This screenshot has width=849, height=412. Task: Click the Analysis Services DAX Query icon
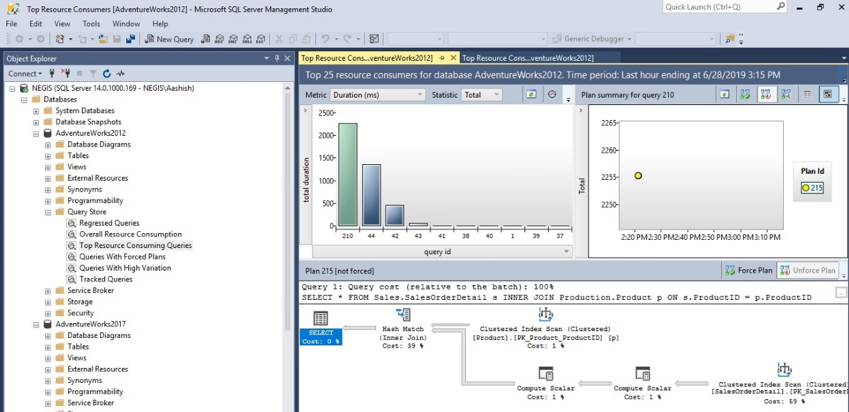261,39
